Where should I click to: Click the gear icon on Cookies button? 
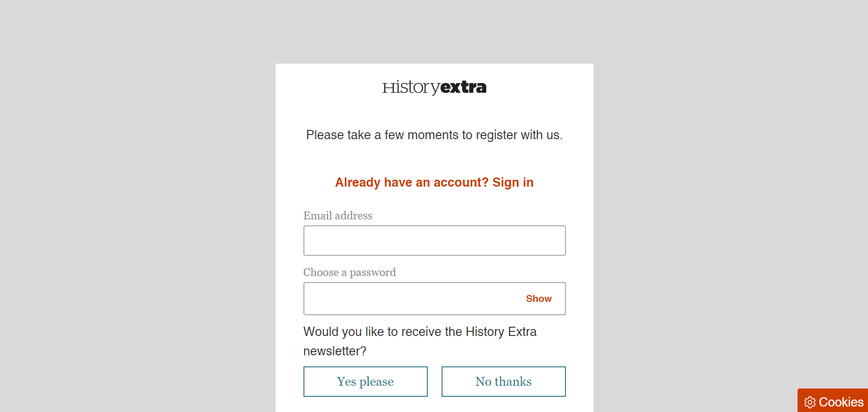pyautogui.click(x=810, y=402)
